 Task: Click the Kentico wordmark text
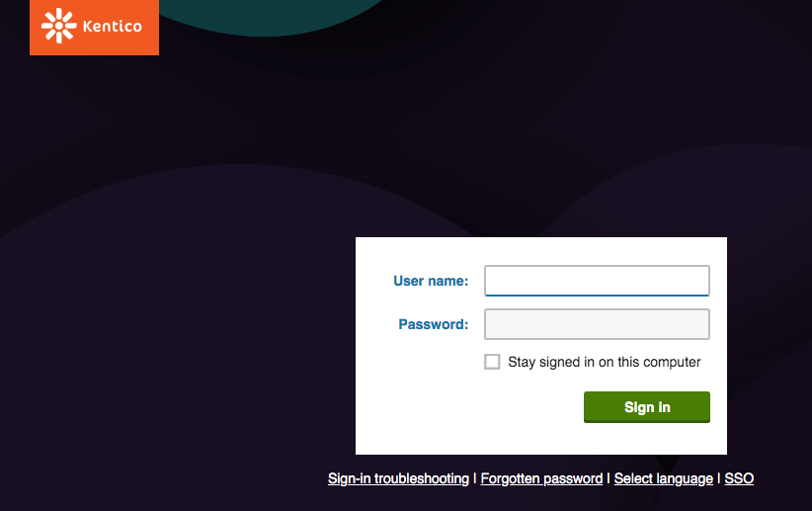pos(110,27)
